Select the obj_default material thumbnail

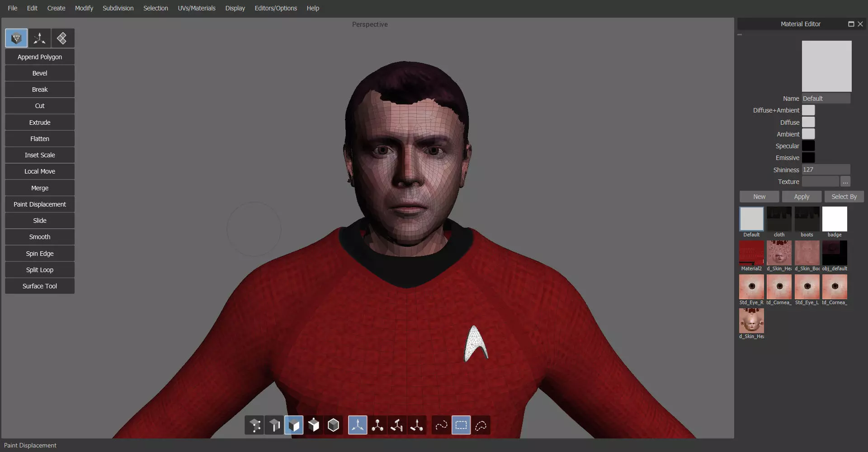[835, 253]
